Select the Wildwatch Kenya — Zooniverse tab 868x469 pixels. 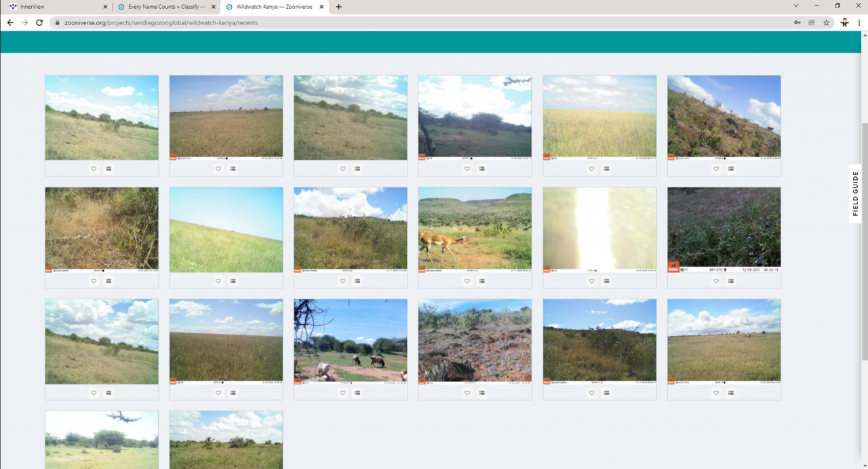[x=275, y=7]
